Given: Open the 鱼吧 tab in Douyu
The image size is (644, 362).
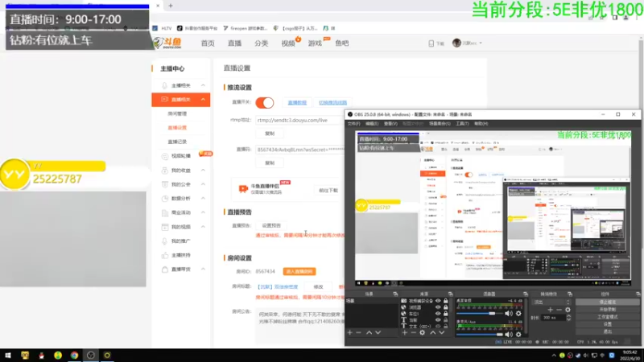Looking at the screenshot, I should click(341, 43).
